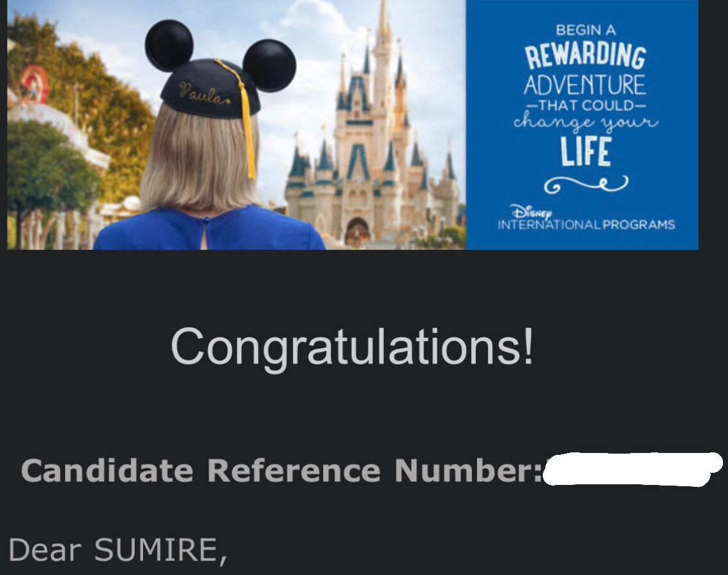Click the redacted white reference number area
Screen dimensions: 728x575
pos(632,469)
